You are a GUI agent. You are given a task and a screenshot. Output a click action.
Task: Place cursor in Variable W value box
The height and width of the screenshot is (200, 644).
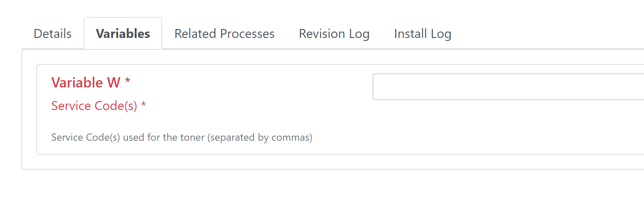pos(508,87)
